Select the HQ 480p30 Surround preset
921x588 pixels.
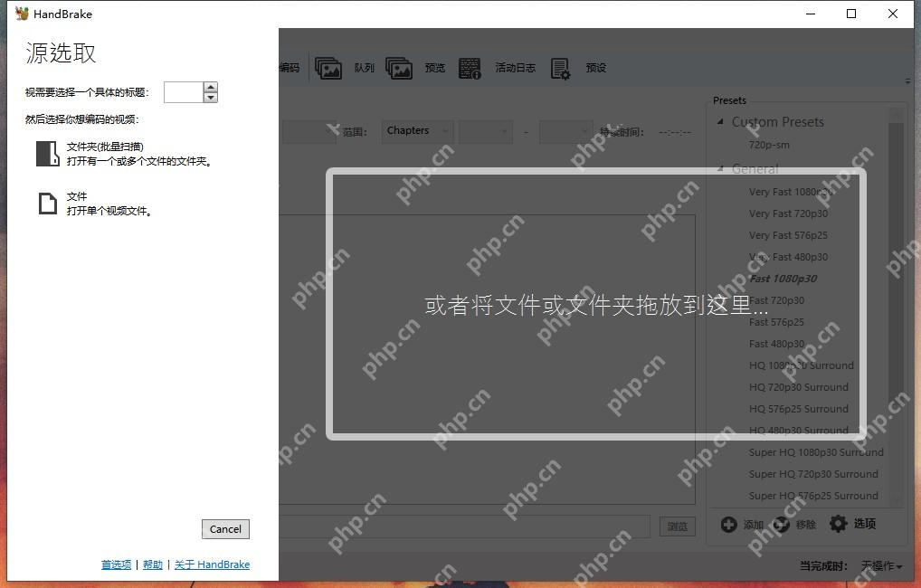click(x=798, y=432)
